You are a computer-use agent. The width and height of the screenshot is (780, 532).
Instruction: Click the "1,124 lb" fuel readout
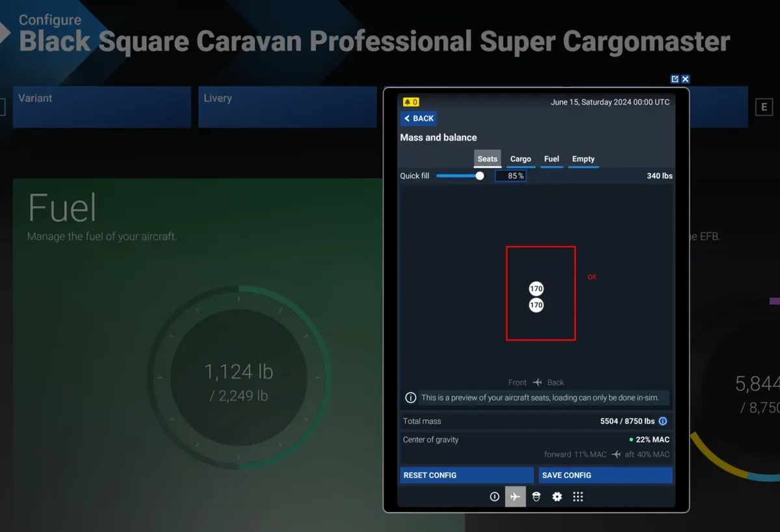point(239,372)
